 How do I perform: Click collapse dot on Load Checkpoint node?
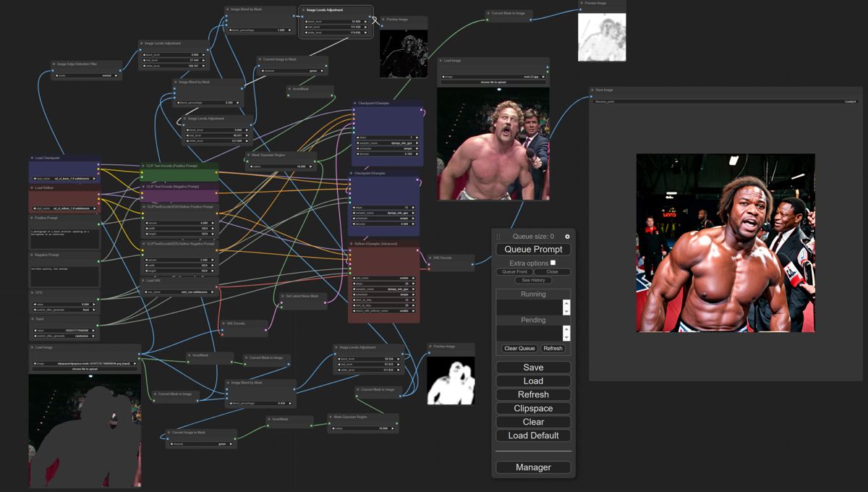coord(31,158)
